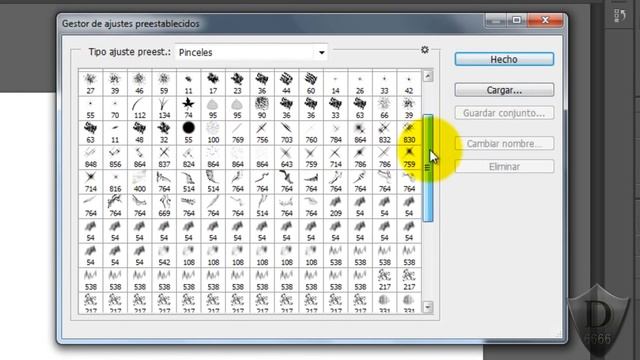This screenshot has width=640, height=360.
Task: Select the brush preset labeled 59
Action: click(x=164, y=84)
